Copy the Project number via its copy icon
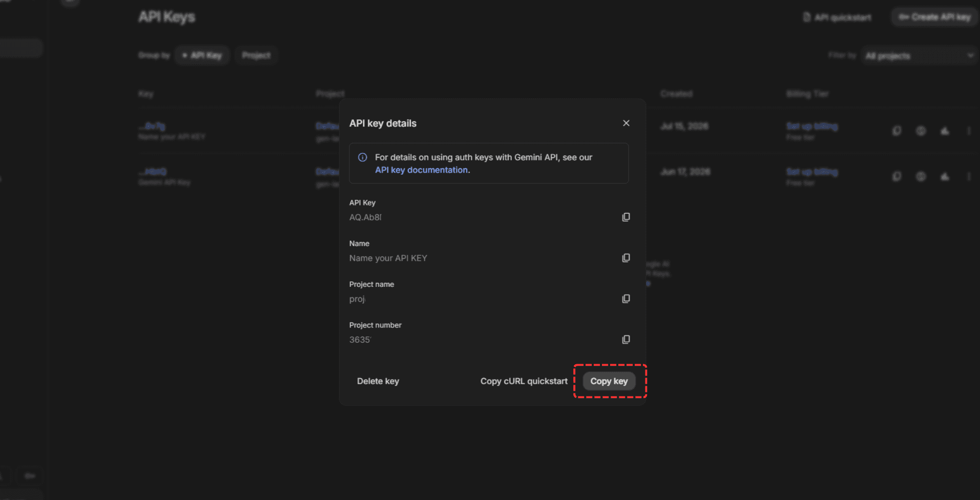 [626, 340]
